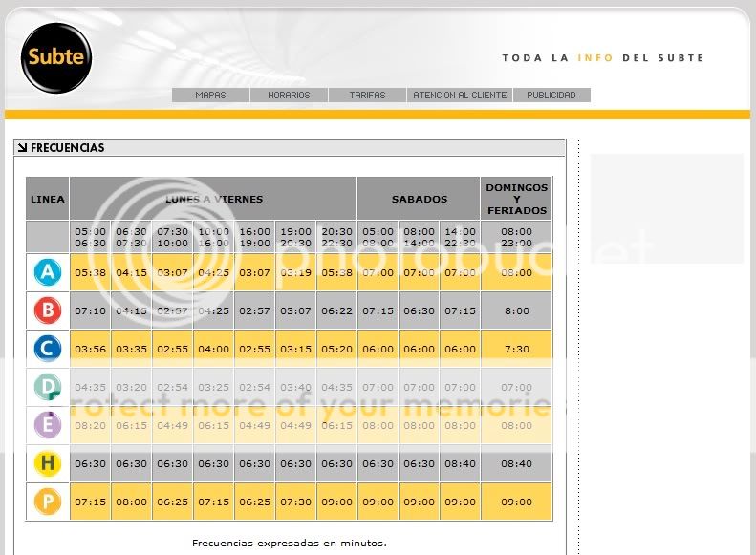Open the Mapas menu
Screen dimensions: 756x555
(210, 96)
